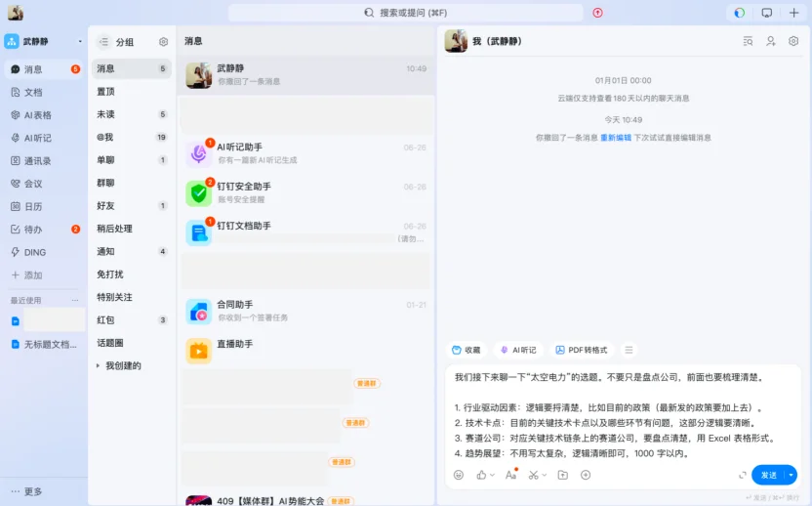Select the 免打扰 group

click(132, 274)
